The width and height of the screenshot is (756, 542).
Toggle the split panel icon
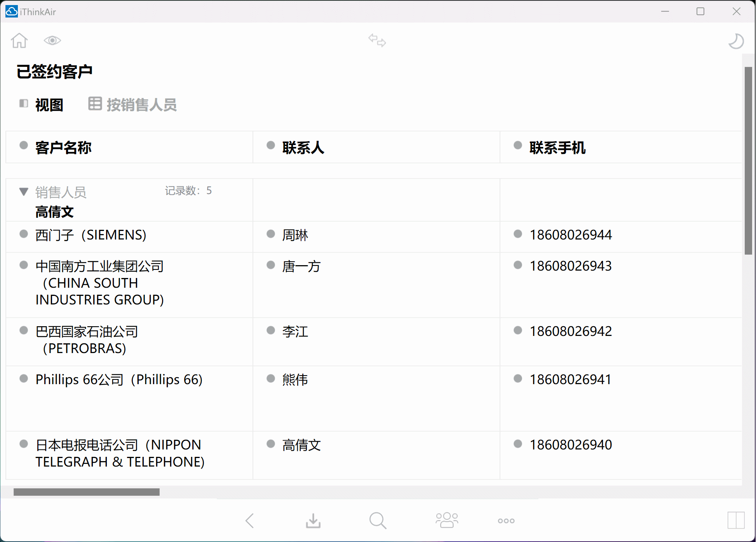point(736,520)
